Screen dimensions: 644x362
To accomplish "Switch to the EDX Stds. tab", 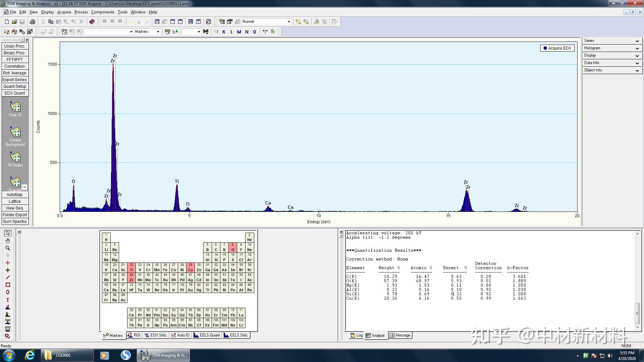I will click(156, 335).
